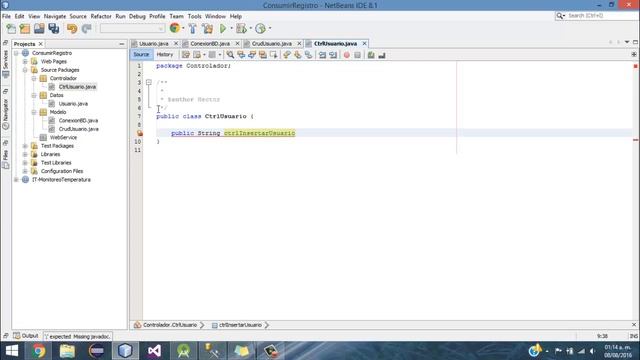The width and height of the screenshot is (640, 360).
Task: Click the Profile Project toolbar icon
Action: tap(260, 29)
